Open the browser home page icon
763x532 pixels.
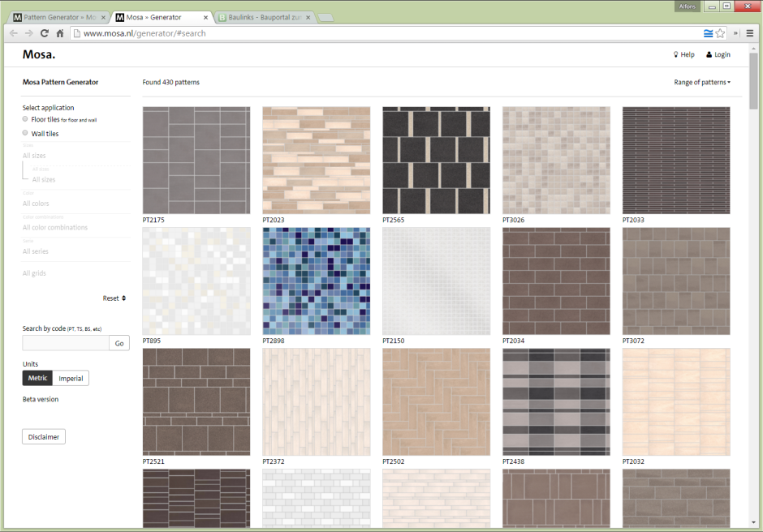(x=60, y=33)
